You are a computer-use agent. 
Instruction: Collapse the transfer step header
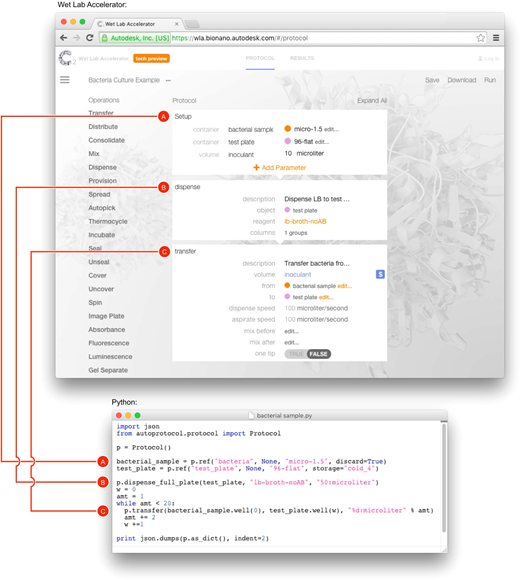pyautogui.click(x=185, y=251)
